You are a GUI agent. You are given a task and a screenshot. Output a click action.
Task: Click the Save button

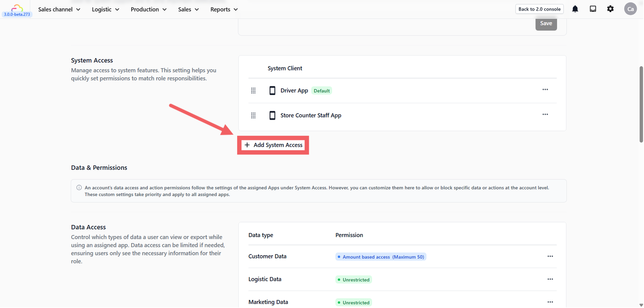(546, 23)
